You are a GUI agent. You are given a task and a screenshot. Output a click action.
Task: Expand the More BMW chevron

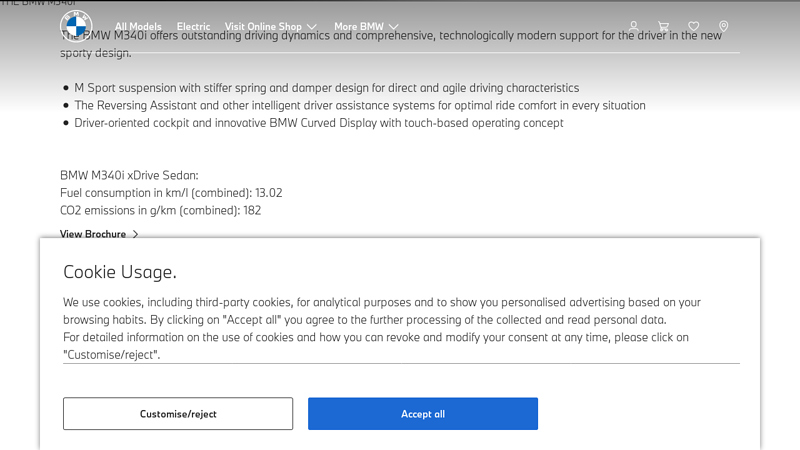[x=393, y=27]
